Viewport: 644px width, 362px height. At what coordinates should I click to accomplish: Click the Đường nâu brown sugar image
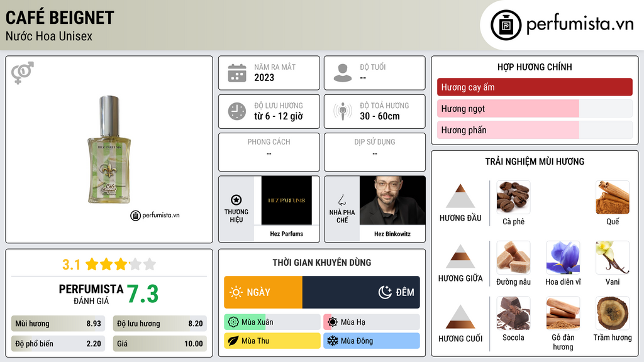tap(513, 258)
